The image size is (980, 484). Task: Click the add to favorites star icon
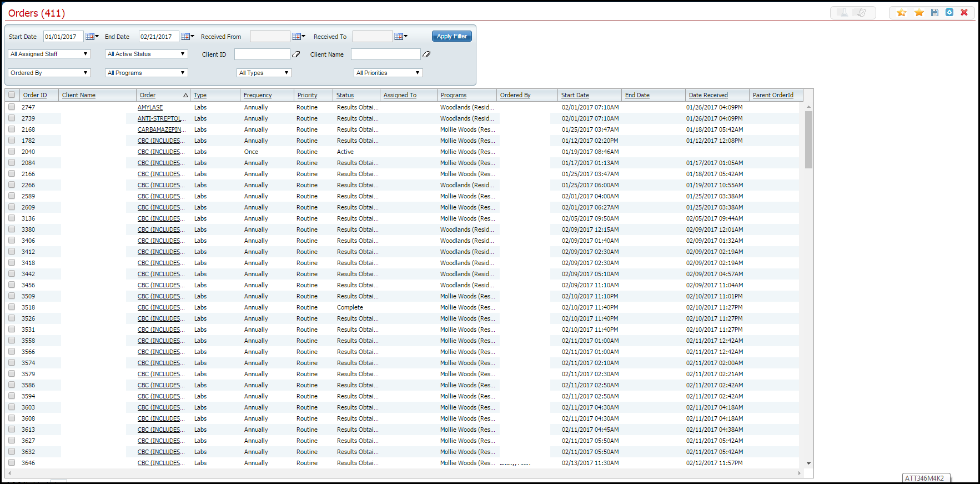click(901, 13)
